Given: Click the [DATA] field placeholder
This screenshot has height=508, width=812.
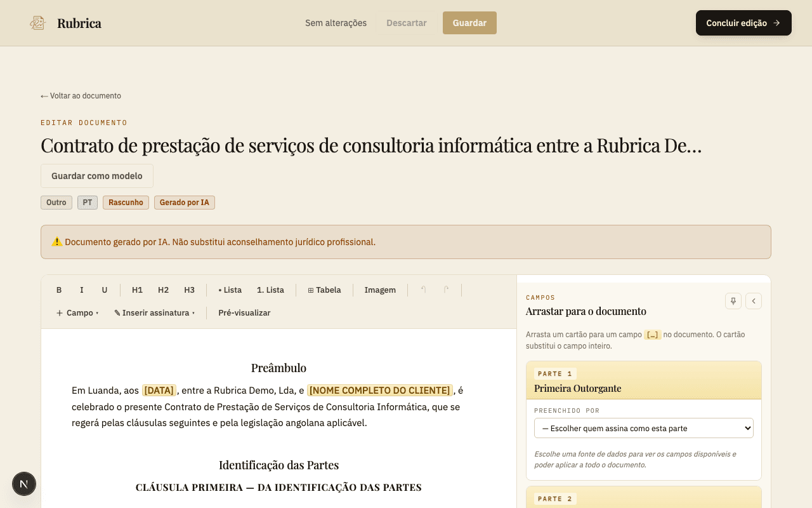Looking at the screenshot, I should (x=159, y=391).
